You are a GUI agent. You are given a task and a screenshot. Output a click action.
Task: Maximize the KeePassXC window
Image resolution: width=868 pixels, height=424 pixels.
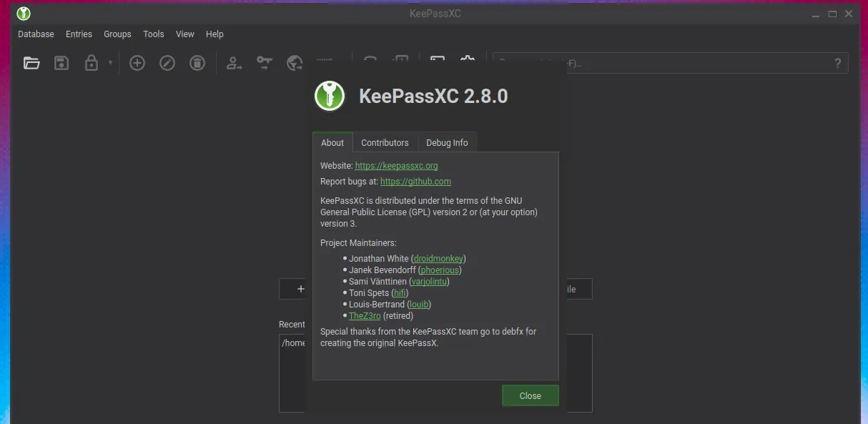832,14
